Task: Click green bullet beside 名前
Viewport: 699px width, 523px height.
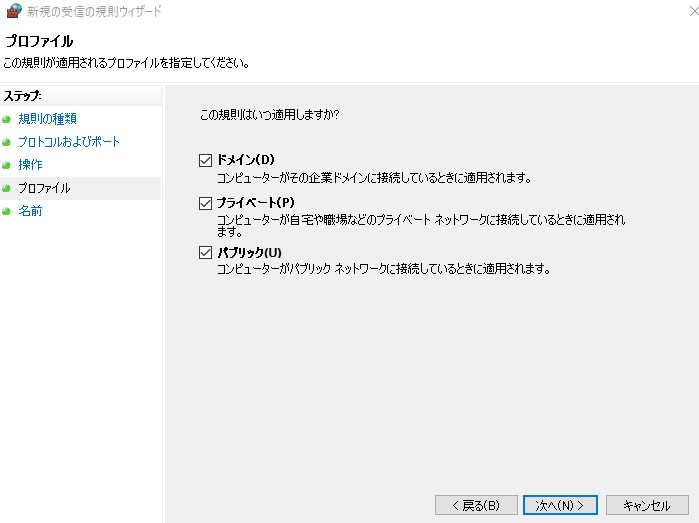Action: click(6, 211)
